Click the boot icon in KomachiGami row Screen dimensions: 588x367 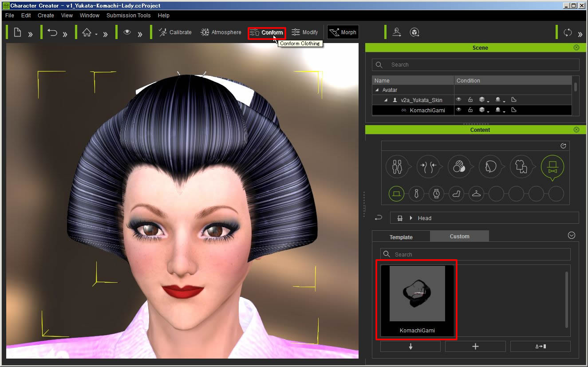pos(514,110)
